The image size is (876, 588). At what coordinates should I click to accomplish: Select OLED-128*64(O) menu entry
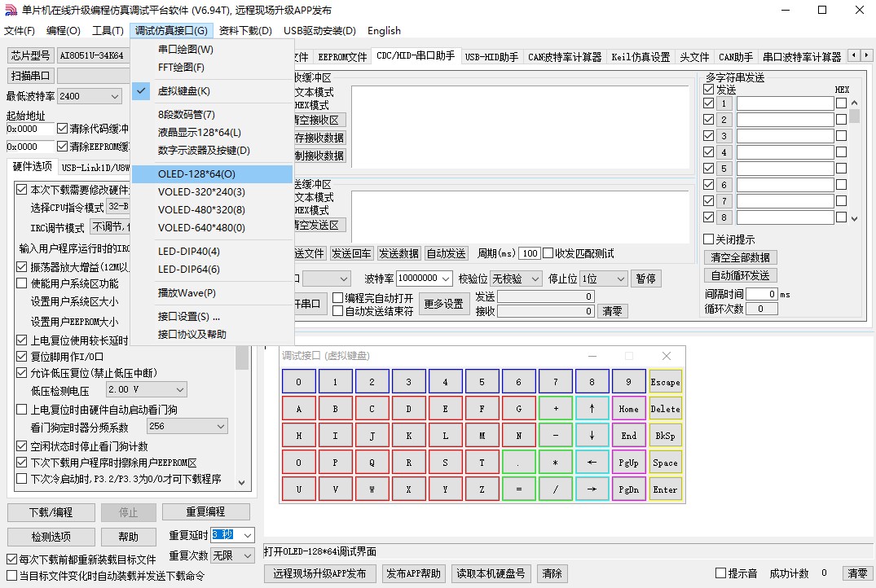[213, 173]
